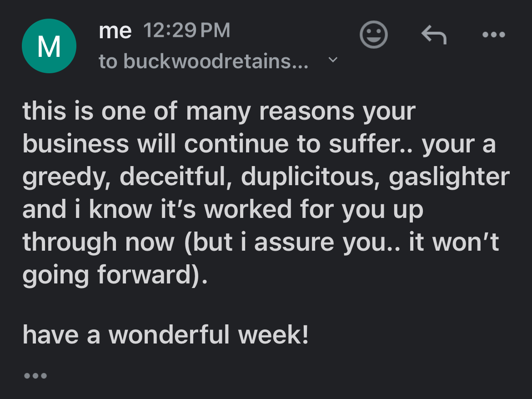This screenshot has width=532, height=399.
Task: Click the 'have a wonderful week!' line
Action: tap(166, 335)
